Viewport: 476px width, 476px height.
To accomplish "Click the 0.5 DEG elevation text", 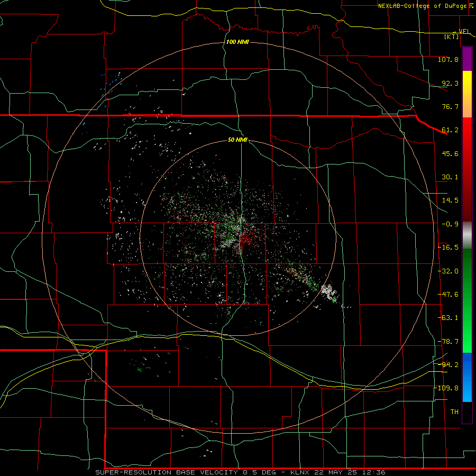I will tap(259, 472).
